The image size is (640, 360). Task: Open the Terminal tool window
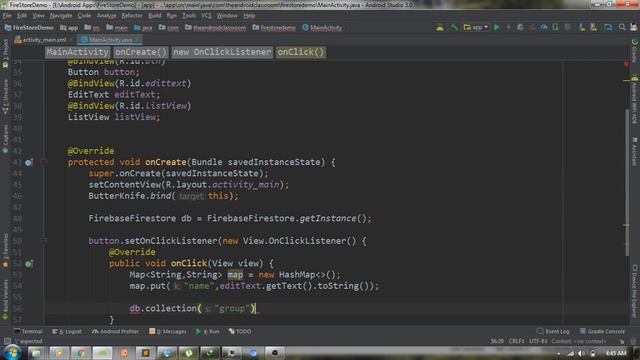[28, 331]
